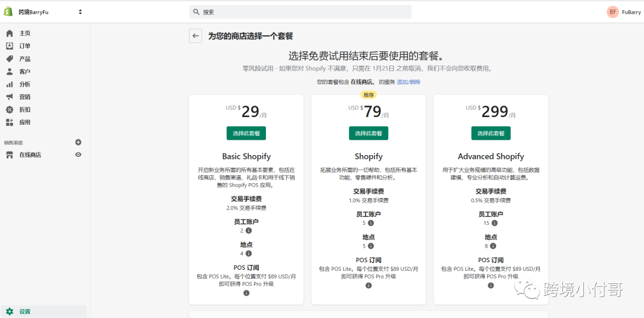Click the person icon beside 客户
The width and height of the screenshot is (644, 318).
pos(10,72)
